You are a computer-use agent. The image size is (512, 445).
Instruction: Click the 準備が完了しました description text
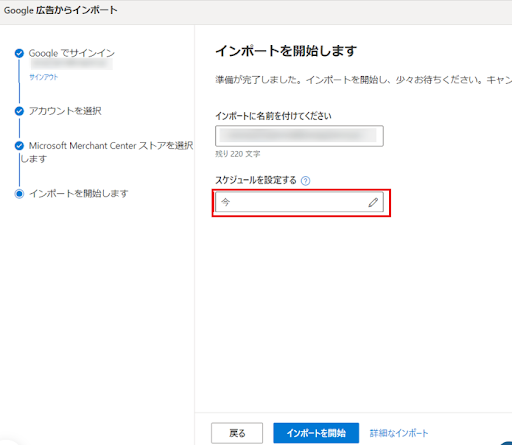point(364,80)
